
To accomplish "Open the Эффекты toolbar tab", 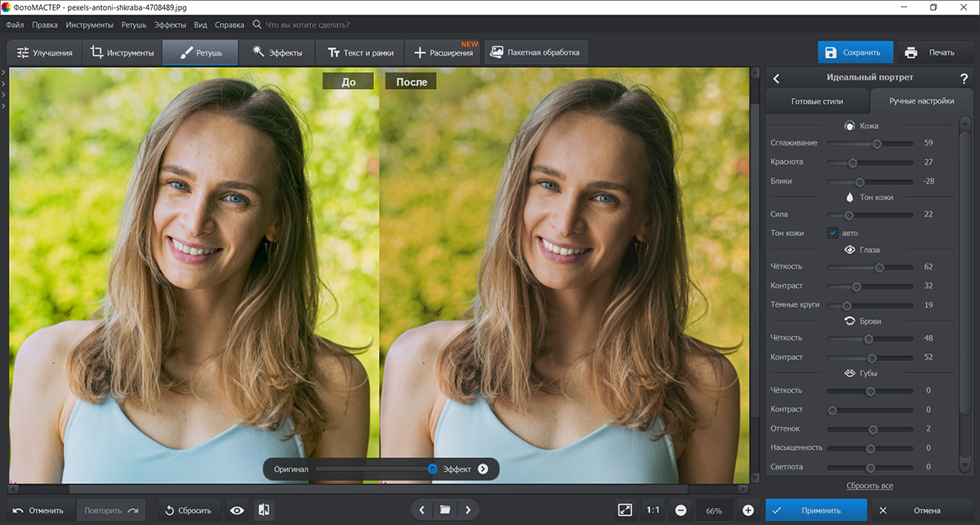I will (277, 53).
